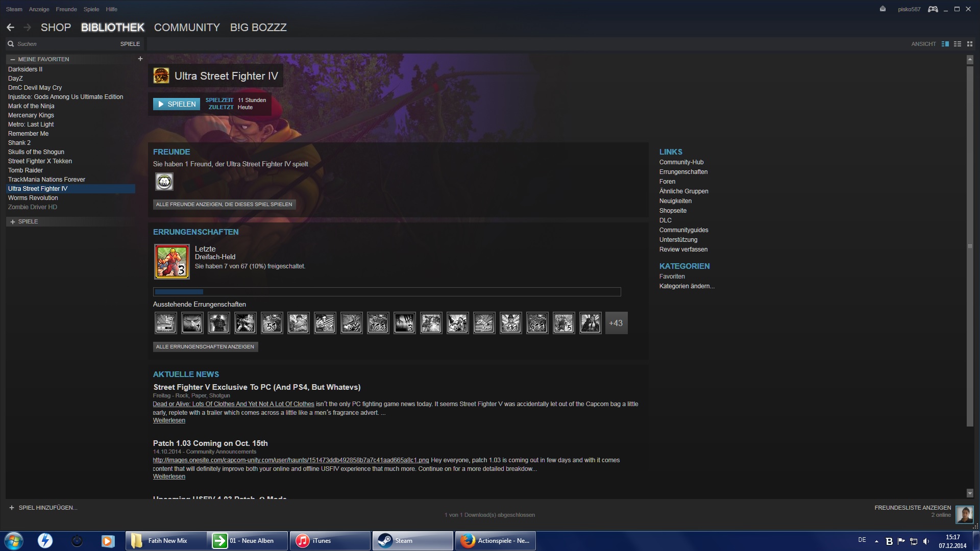Open the Dreifach-Held achievement icon
Image resolution: width=980 pixels, height=551 pixels.
coord(172,262)
